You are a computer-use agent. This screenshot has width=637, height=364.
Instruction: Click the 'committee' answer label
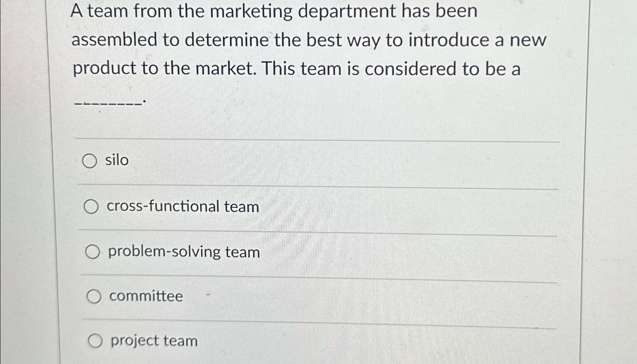(x=145, y=296)
